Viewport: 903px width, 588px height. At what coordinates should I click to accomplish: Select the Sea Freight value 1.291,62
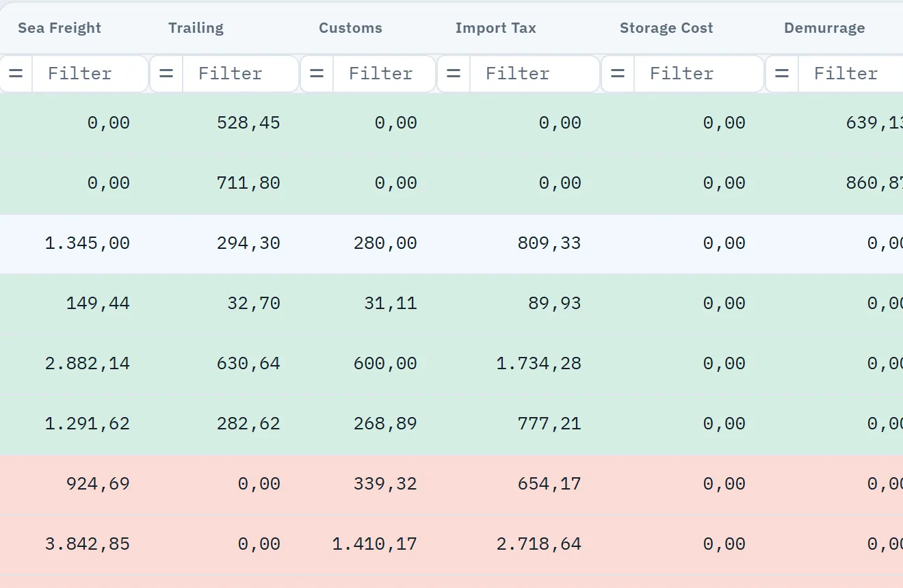(88, 424)
